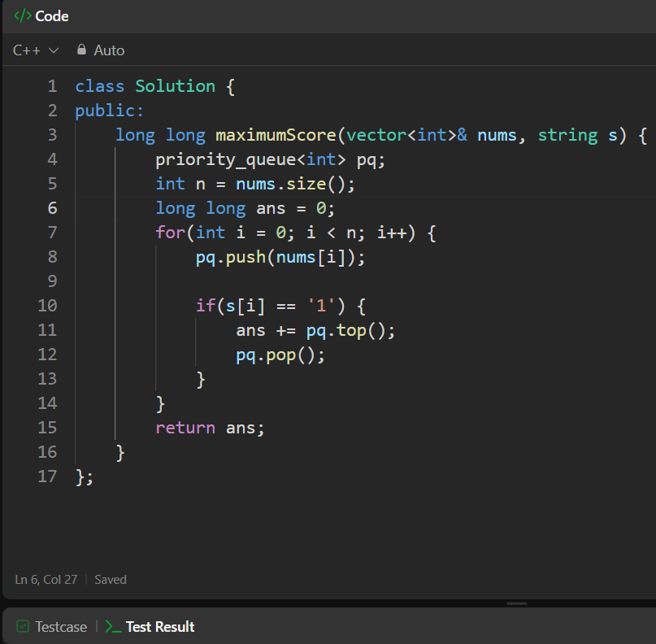Click vector<int>& on line 3
The image size is (656, 644).
(406, 135)
